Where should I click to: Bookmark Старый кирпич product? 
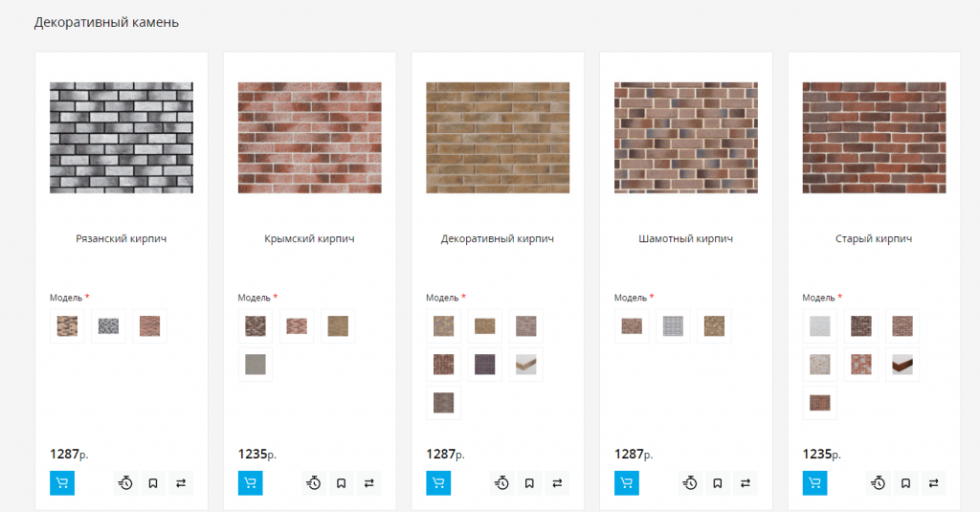(905, 482)
